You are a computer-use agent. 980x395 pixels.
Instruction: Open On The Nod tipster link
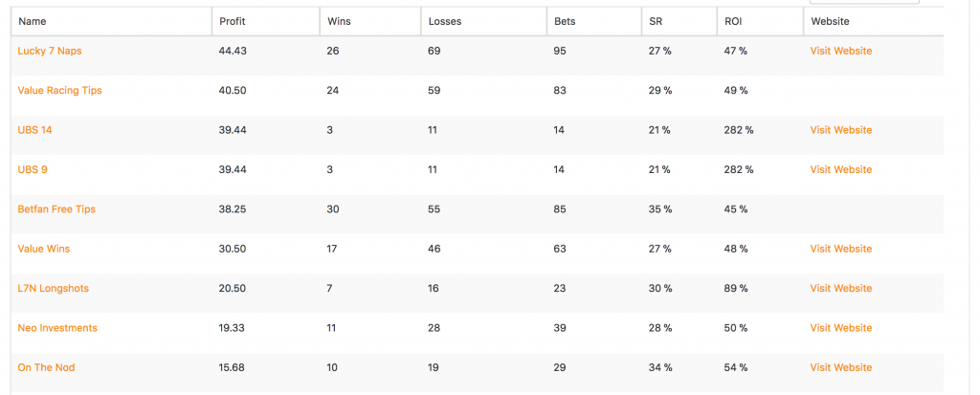46,367
